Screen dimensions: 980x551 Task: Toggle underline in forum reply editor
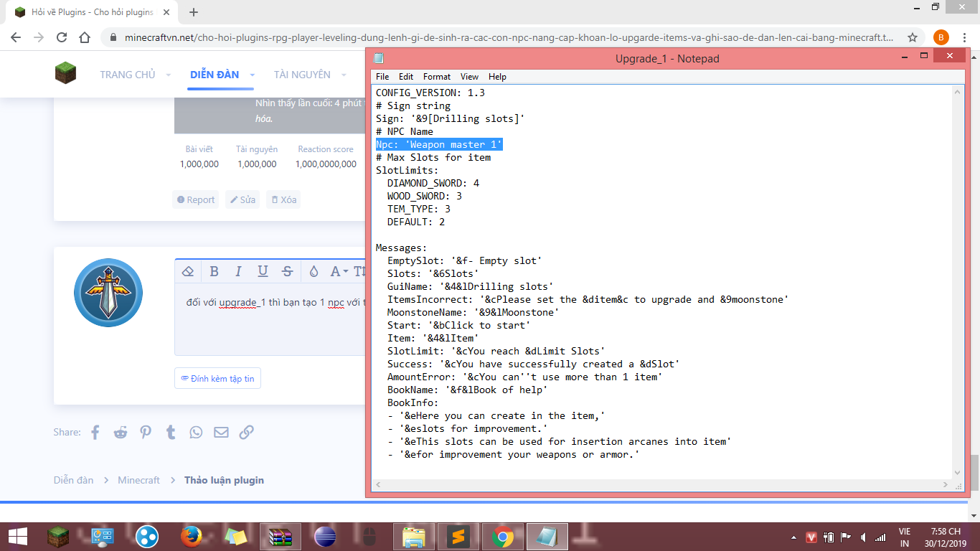(263, 271)
